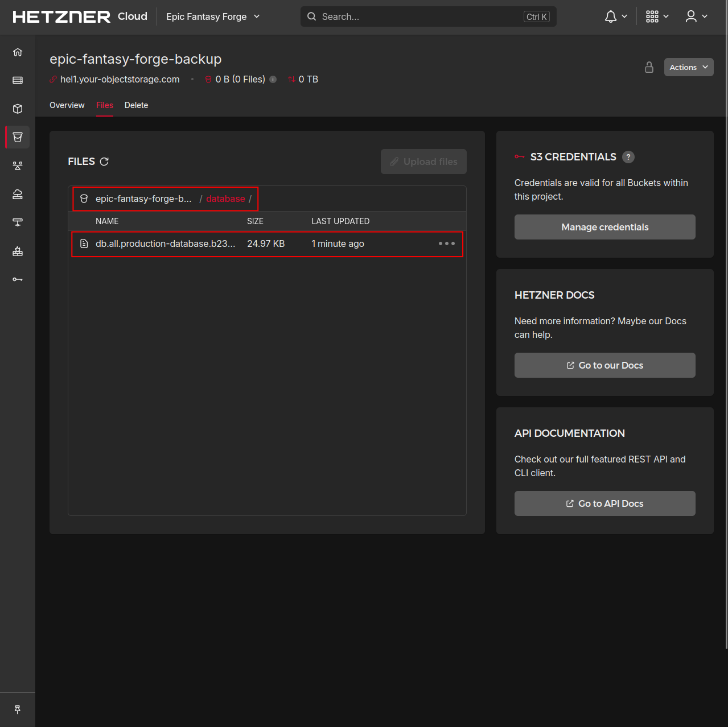The image size is (728, 727).
Task: Click Go to our Docs button
Action: (605, 365)
